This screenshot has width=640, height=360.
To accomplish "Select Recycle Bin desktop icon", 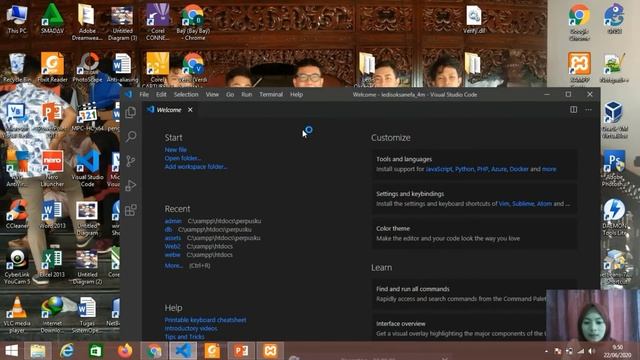I will click(x=17, y=67).
